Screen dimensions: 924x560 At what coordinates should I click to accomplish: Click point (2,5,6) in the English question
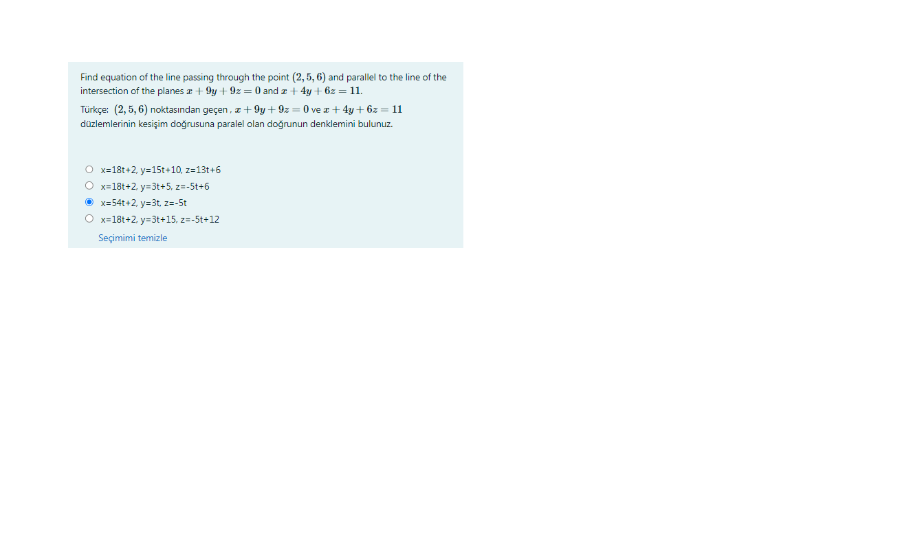(309, 77)
